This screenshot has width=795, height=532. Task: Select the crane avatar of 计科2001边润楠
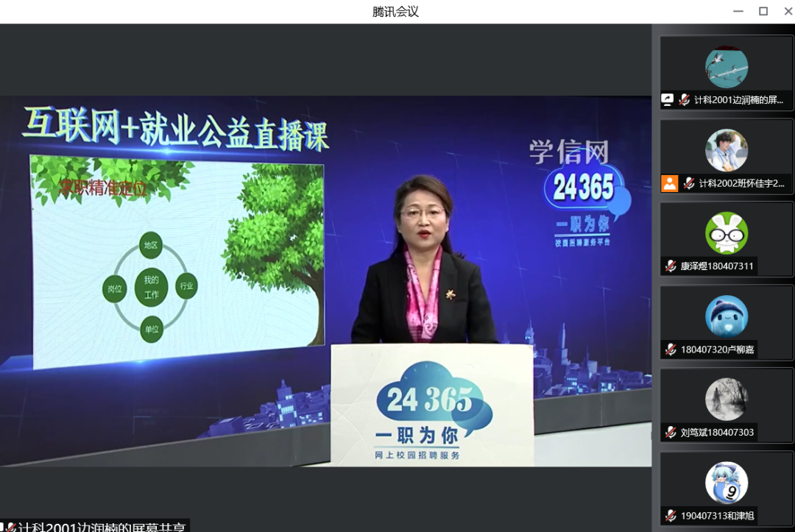726,67
